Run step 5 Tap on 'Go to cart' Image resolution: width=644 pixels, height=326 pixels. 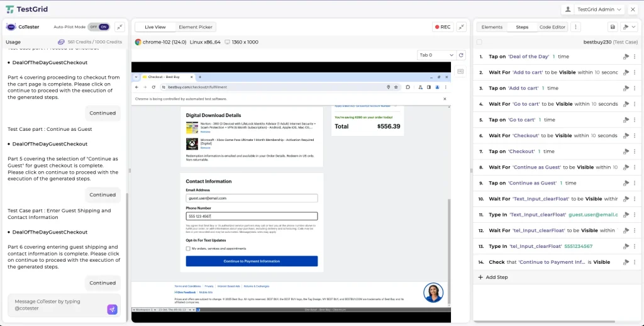[626, 120]
